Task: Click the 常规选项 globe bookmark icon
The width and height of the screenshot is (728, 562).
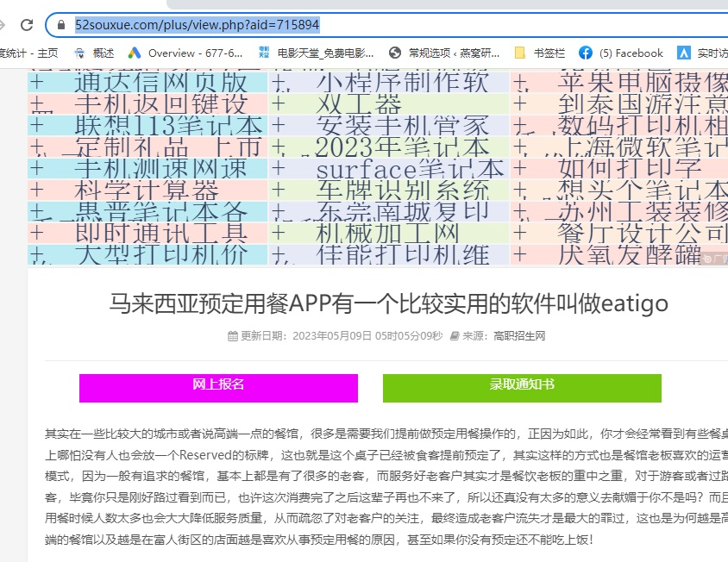Action: coord(395,53)
